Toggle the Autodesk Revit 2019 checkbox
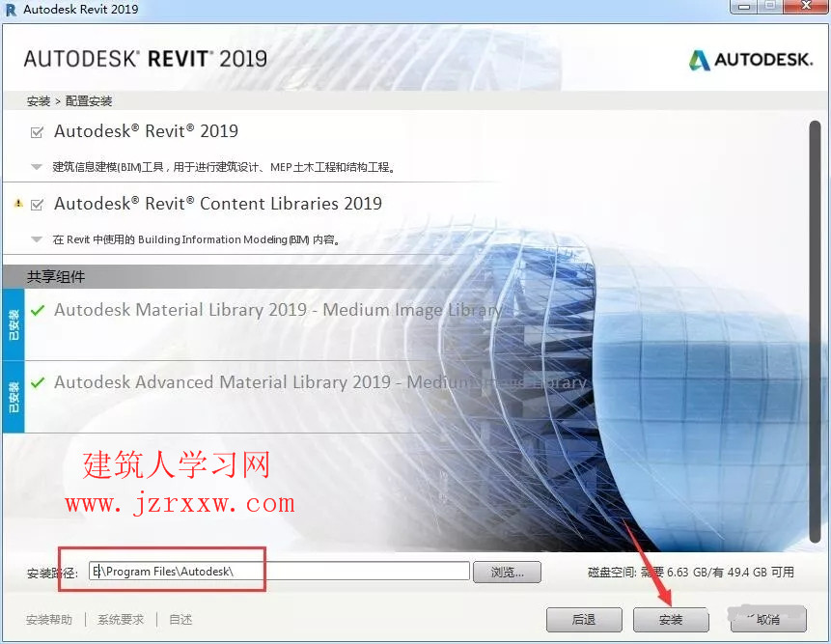This screenshot has width=831, height=644. click(x=37, y=132)
